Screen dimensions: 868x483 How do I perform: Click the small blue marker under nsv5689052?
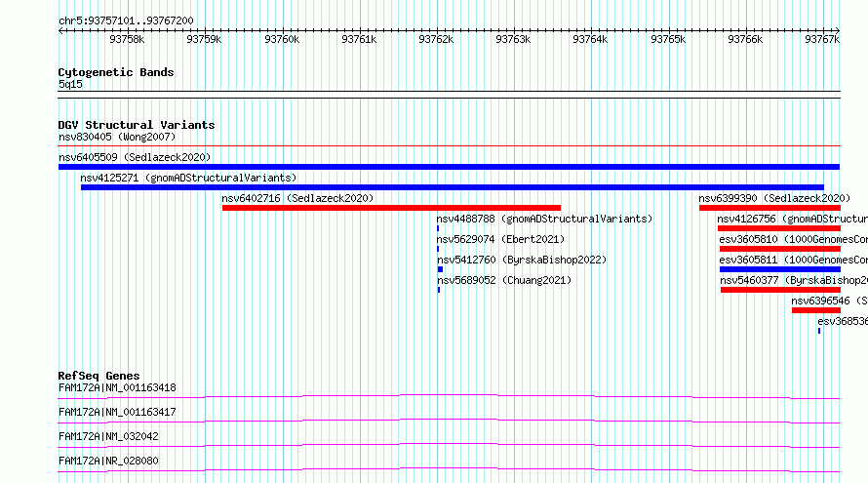pos(439,290)
